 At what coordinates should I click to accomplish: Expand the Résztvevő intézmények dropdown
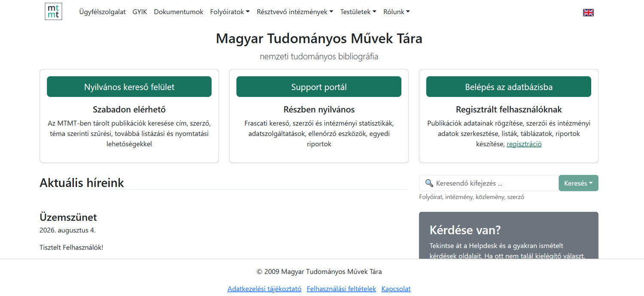coord(295,12)
